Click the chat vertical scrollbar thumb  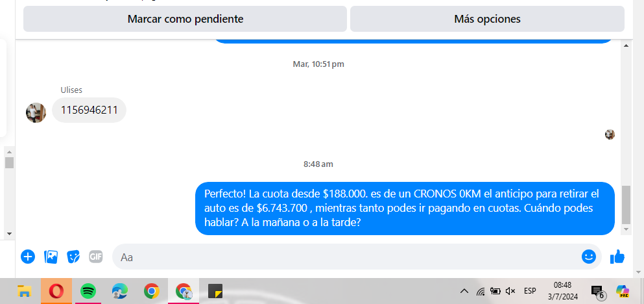click(x=626, y=205)
